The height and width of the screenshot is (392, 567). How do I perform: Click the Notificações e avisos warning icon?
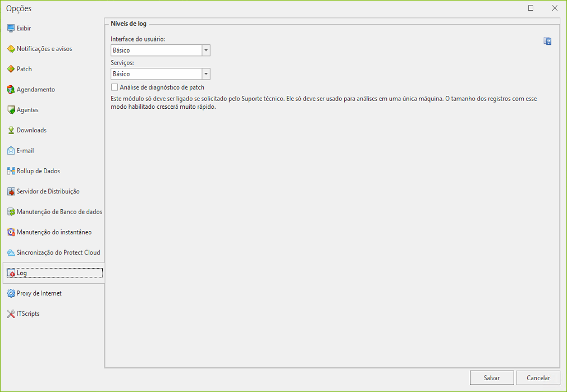pyautogui.click(x=11, y=49)
